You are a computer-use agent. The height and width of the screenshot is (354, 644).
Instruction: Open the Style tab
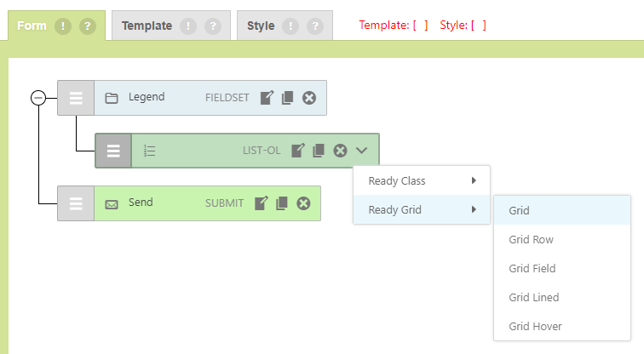[261, 26]
